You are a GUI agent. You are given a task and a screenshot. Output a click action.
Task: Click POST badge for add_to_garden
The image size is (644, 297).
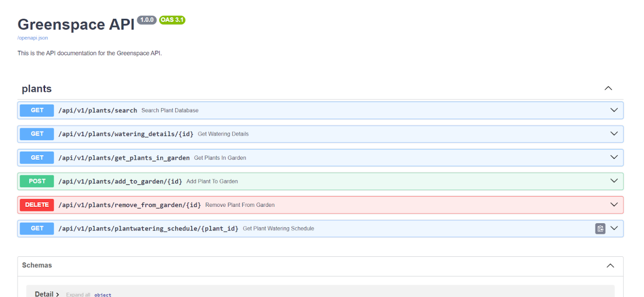click(37, 181)
